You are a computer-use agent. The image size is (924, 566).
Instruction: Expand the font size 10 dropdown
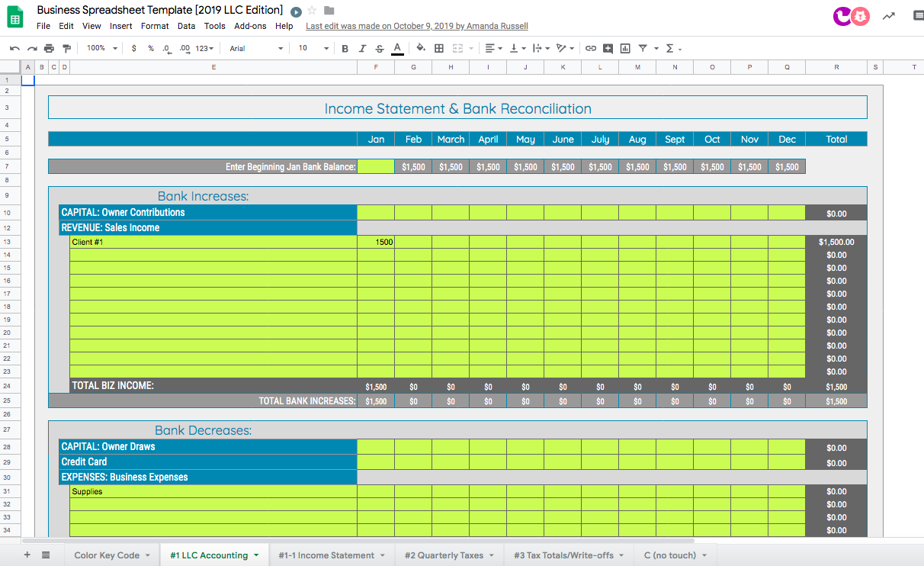point(313,48)
